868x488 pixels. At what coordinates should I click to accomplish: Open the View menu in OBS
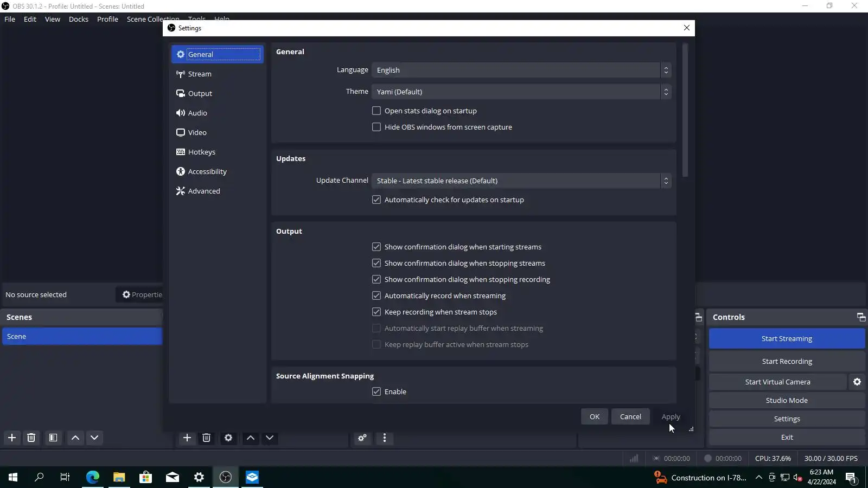click(53, 19)
